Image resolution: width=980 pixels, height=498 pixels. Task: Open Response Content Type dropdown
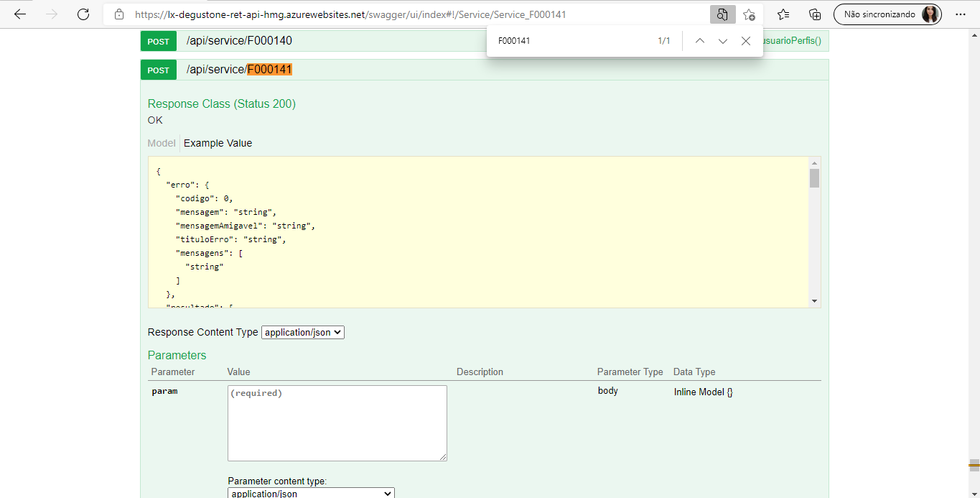point(303,332)
